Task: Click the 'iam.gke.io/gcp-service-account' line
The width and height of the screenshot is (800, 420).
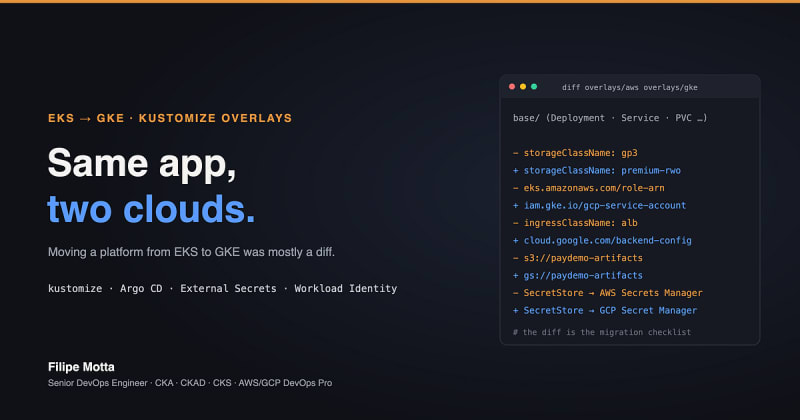Action: click(x=599, y=205)
